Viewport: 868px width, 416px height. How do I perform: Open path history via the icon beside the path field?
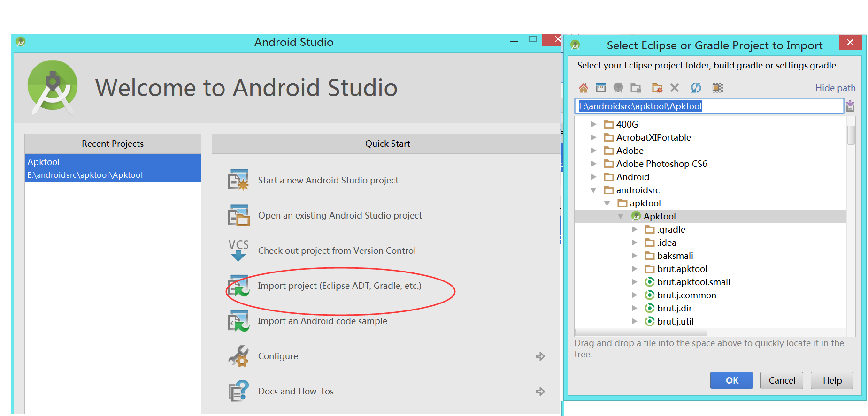850,106
